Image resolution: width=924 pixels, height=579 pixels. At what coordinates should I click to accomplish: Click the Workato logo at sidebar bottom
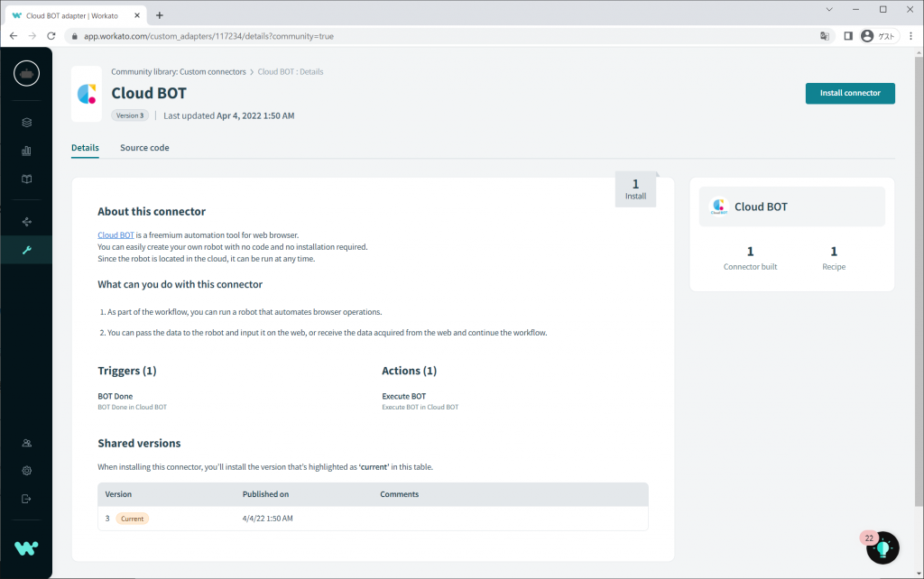[x=26, y=548]
